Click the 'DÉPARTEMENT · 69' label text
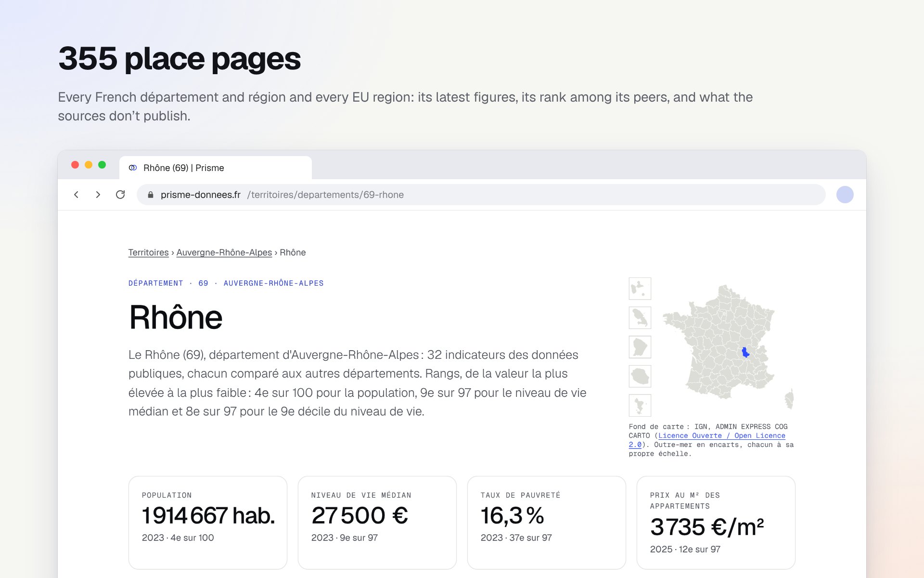924x578 pixels. click(x=168, y=283)
